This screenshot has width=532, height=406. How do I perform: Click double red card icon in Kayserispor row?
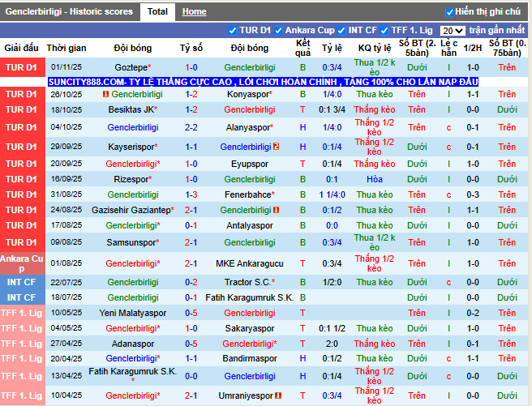pyautogui.click(x=277, y=147)
